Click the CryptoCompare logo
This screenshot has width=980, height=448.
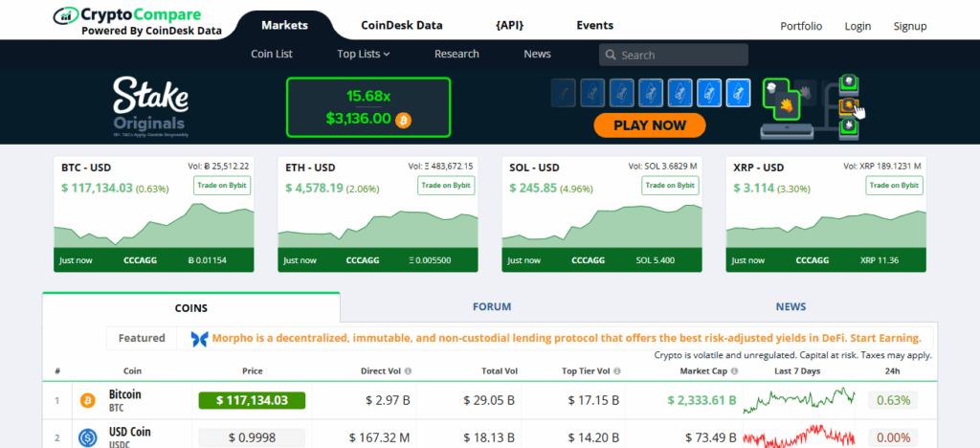coord(138,22)
